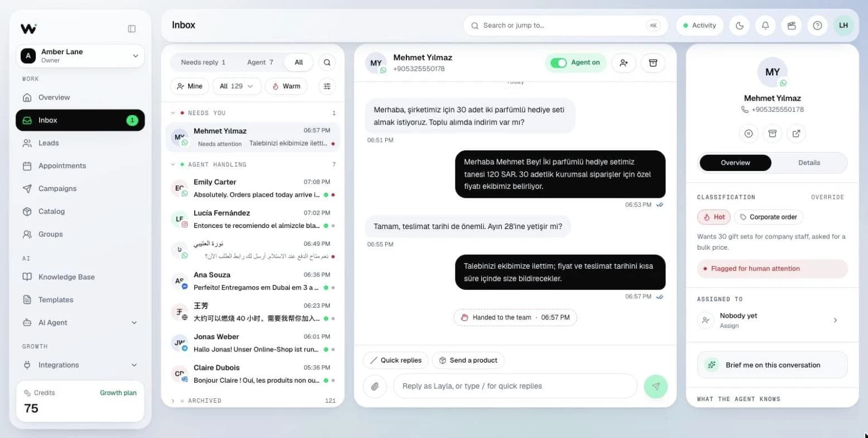This screenshot has height=438, width=868.
Task: Click the Send a product button
Action: click(x=468, y=360)
